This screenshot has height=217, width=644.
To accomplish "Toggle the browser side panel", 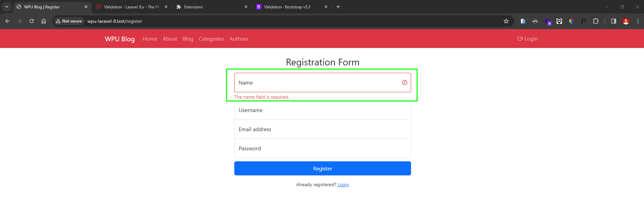I will (614, 21).
